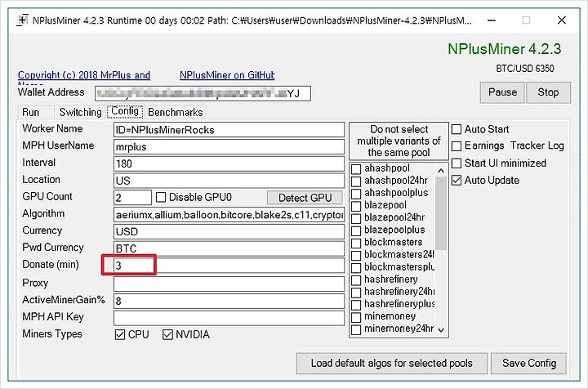
Task: Uncheck the Auto Update checkbox
Action: [457, 181]
